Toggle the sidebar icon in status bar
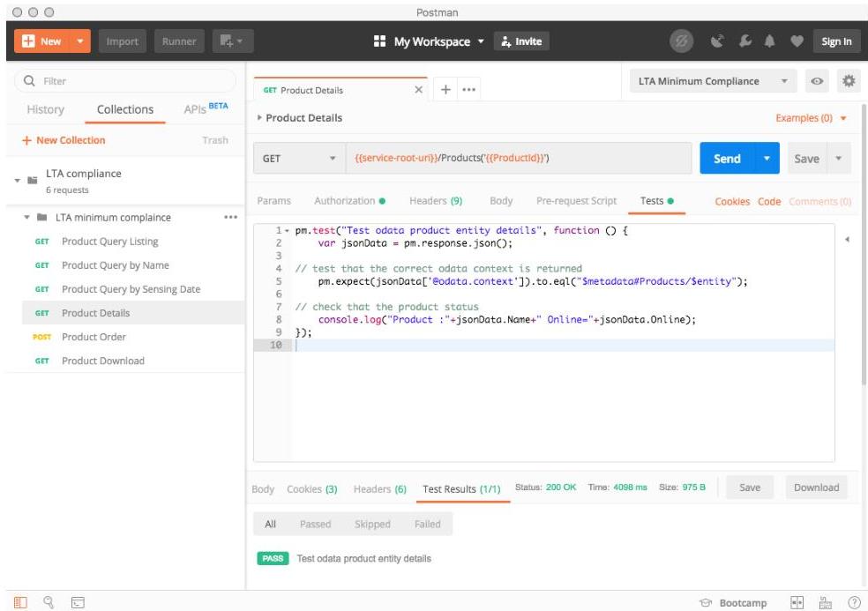The width and height of the screenshot is (868, 611). [20, 602]
